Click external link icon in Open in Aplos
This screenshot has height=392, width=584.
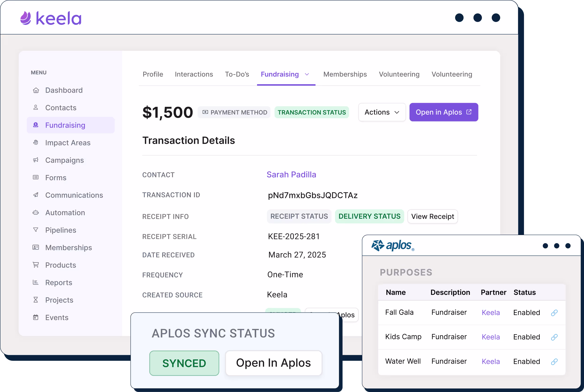click(x=469, y=112)
